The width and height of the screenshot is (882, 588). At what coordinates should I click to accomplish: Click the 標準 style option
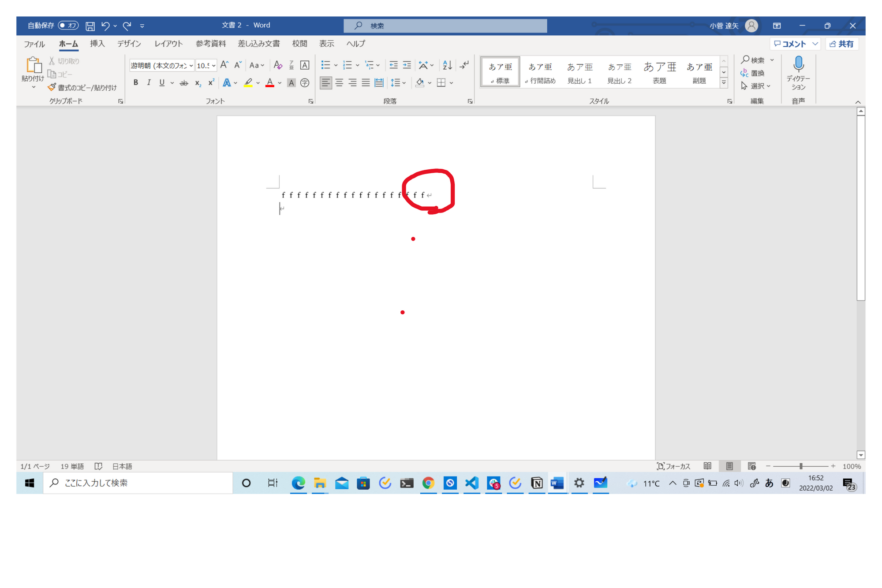point(499,72)
